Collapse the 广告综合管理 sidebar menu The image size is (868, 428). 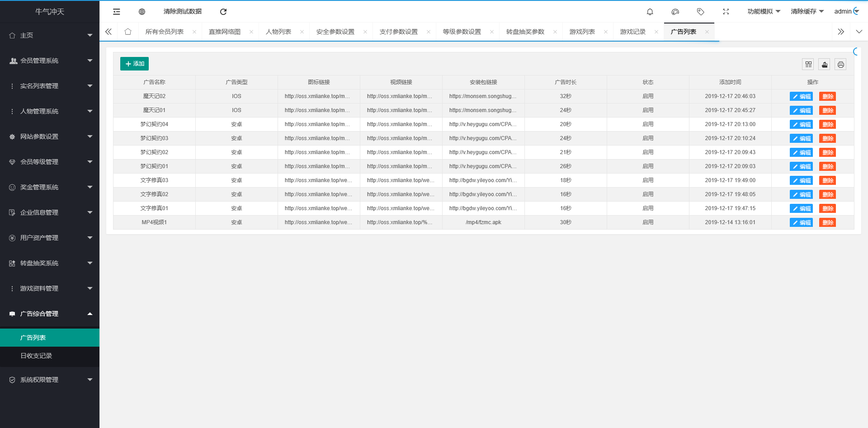[50, 314]
